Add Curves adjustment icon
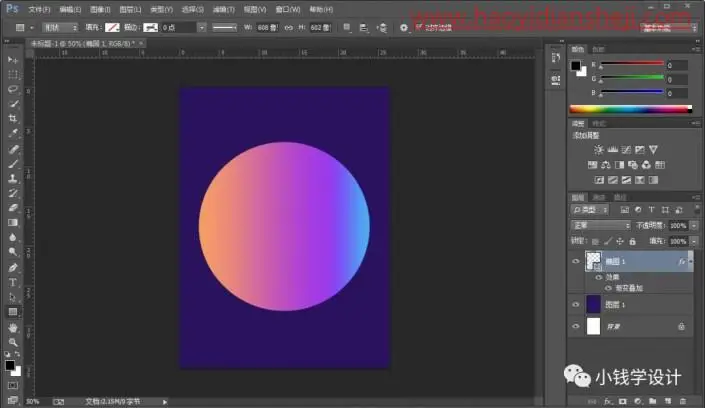 point(626,149)
